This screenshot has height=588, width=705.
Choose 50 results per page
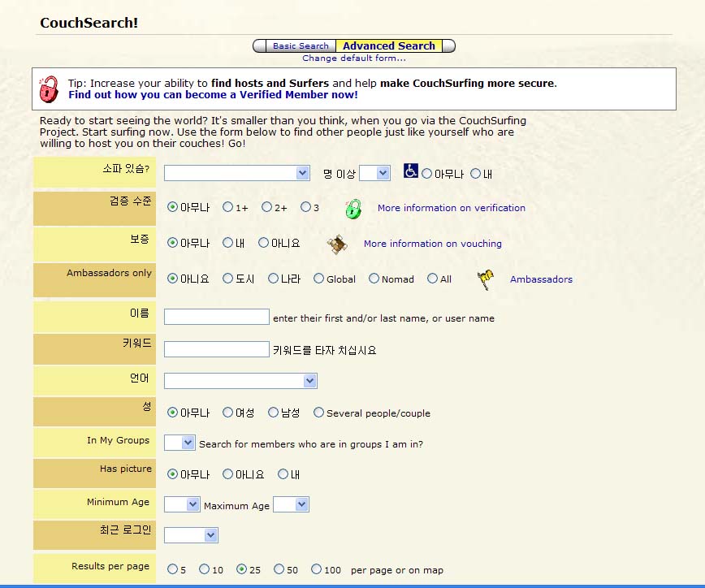point(279,569)
